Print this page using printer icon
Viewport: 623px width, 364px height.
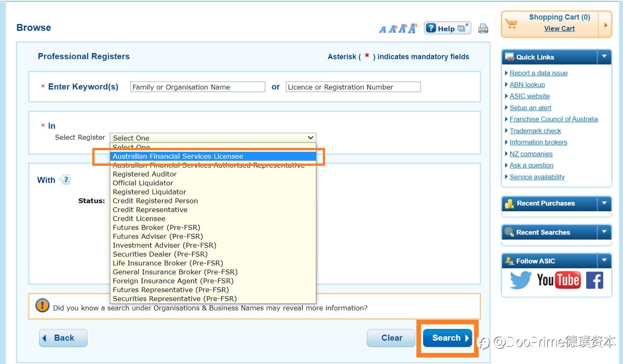tap(483, 29)
